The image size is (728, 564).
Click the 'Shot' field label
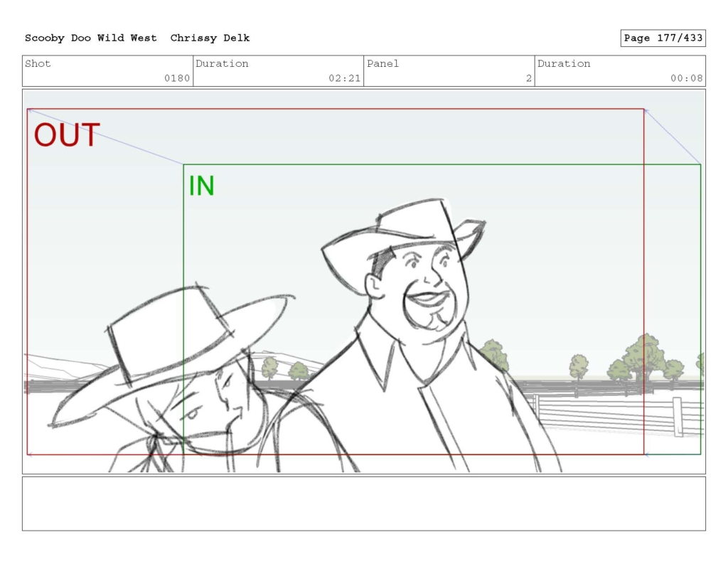38,63
